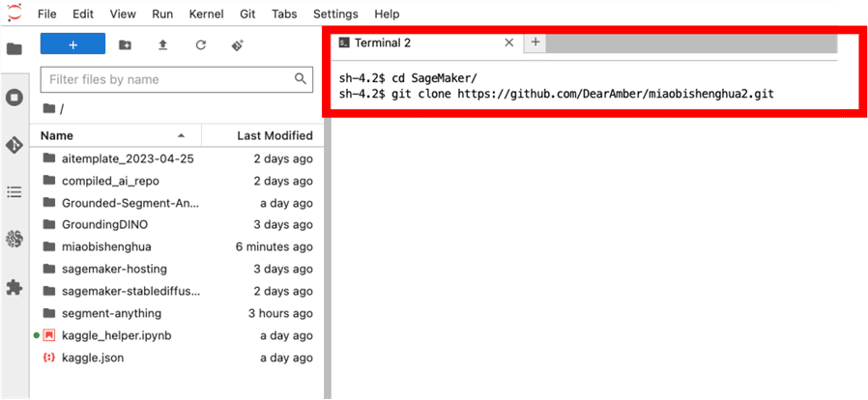Show the Table of Contents panel
This screenshot has height=400, width=868.
[14, 191]
